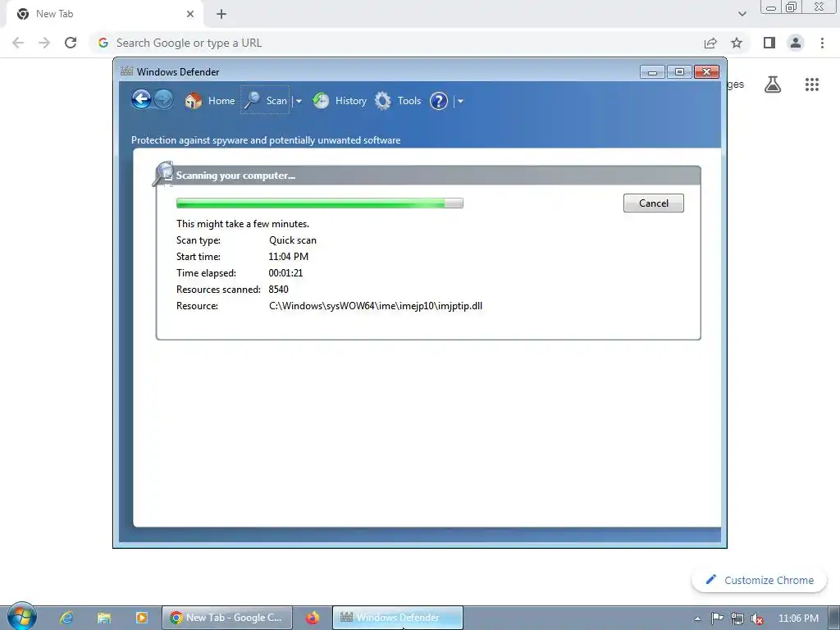
Task: Click Customize Chrome button
Action: pos(759,580)
